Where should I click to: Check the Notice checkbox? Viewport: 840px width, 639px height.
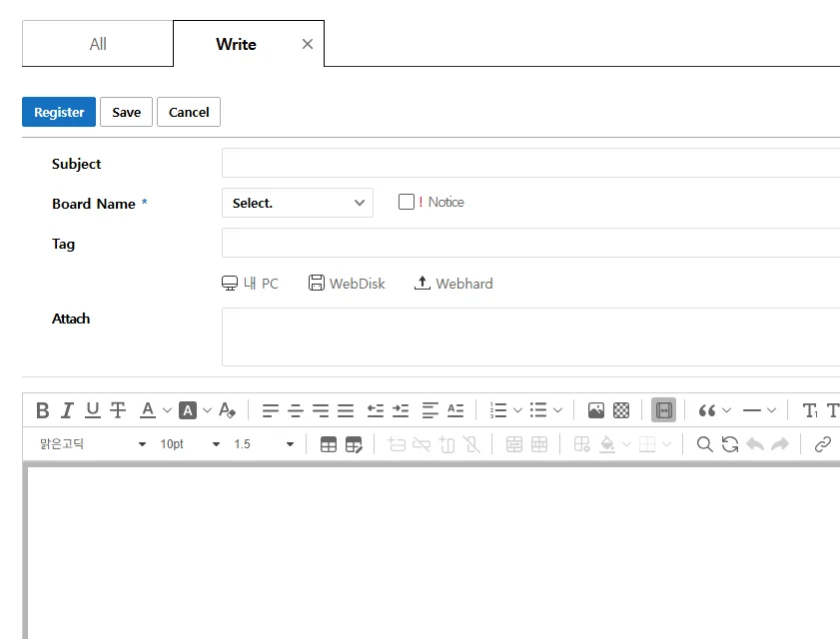pos(407,202)
